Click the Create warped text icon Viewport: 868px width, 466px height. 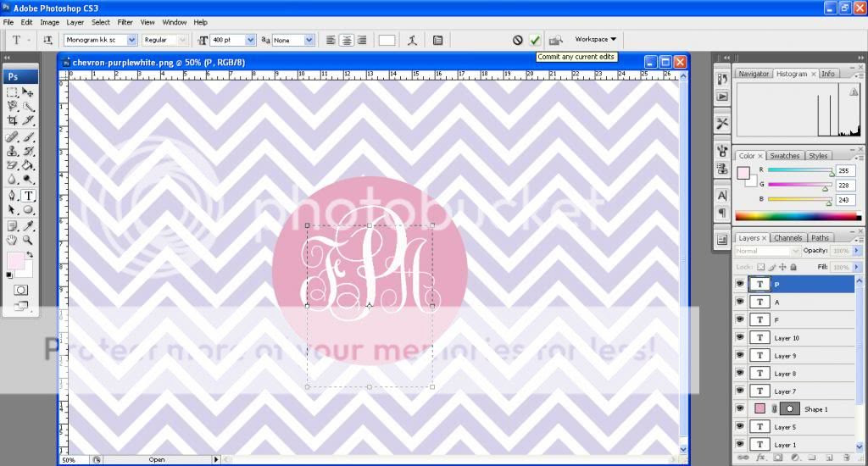click(x=413, y=40)
